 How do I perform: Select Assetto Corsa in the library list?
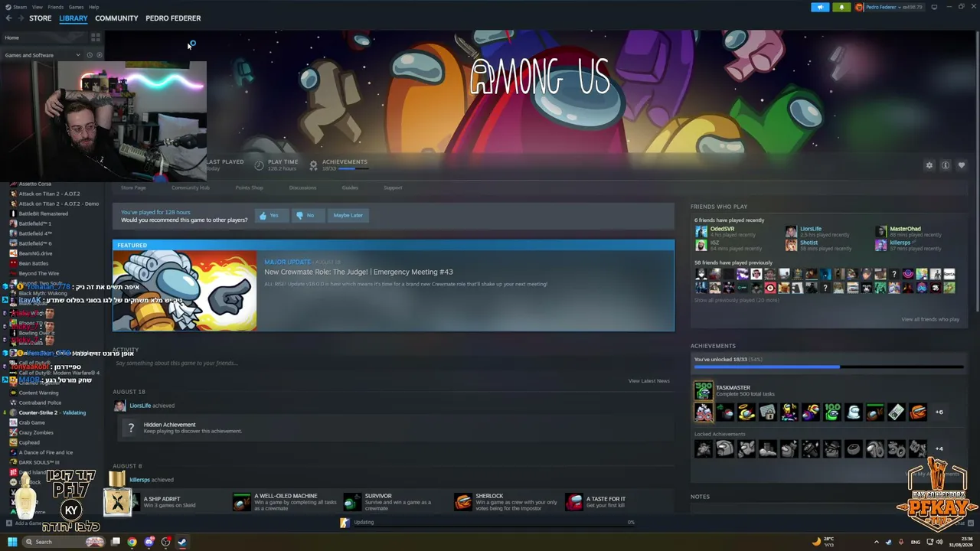click(35, 184)
